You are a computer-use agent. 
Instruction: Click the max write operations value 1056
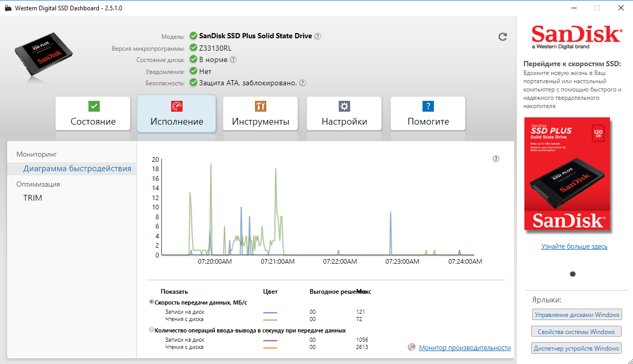(x=362, y=340)
